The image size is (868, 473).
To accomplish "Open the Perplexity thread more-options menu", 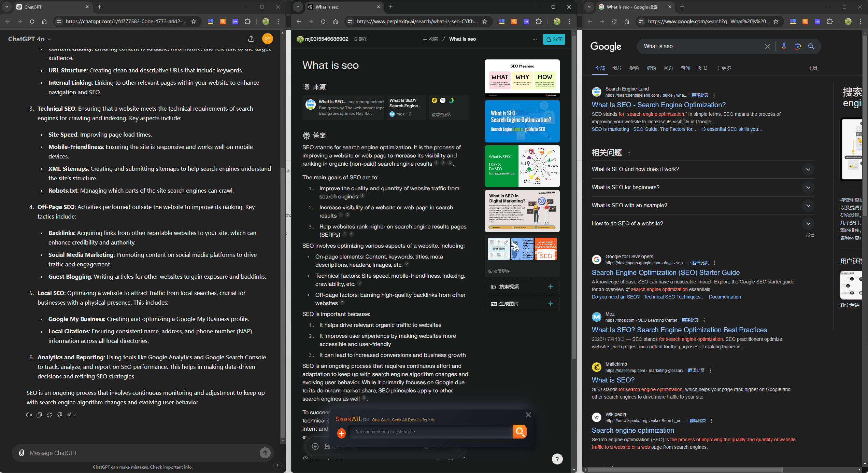I will tap(535, 39).
